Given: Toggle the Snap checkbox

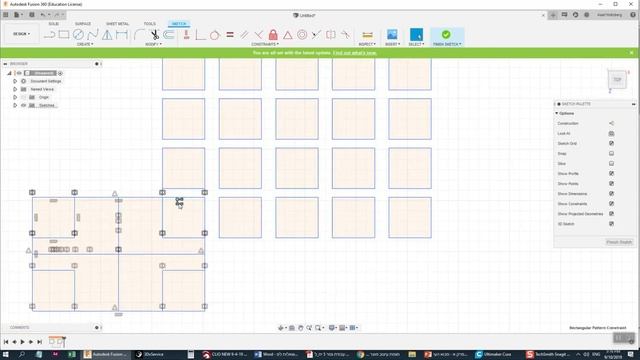Looking at the screenshot, I should [x=611, y=153].
